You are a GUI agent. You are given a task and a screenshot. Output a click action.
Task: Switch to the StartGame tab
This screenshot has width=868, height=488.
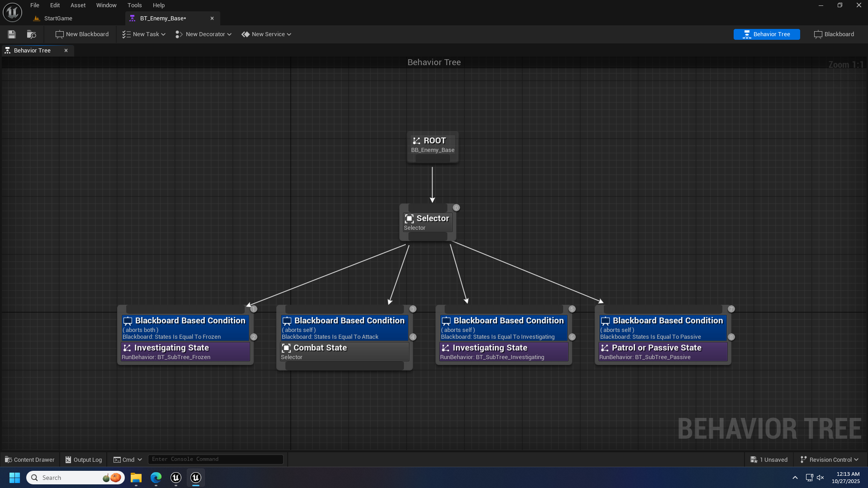pos(58,19)
